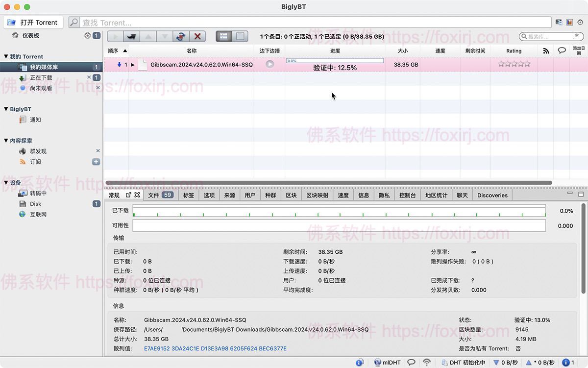Toggle the smooth update refresh icon
Screen dimensions: 588x368
click(180, 36)
